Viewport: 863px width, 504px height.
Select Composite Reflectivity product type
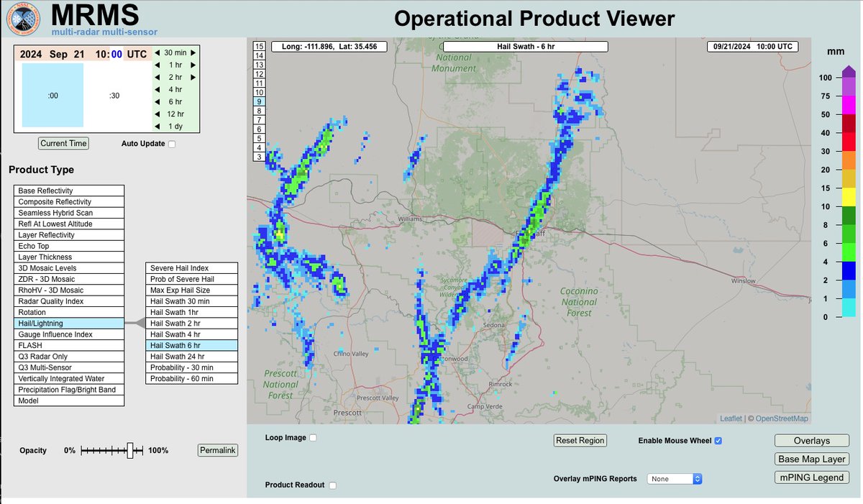tap(68, 201)
